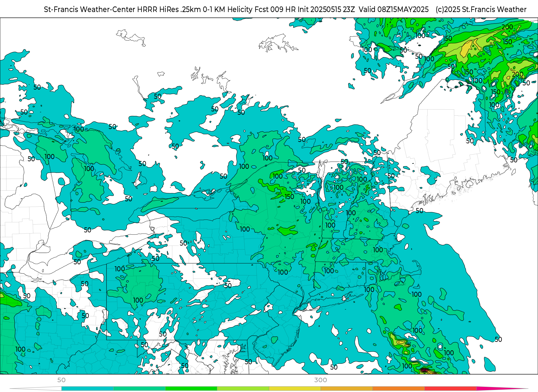Click 'Init 20250515 23Z' in the title
Image resolution: width=538 pixels, height=392 pixels.
tap(326, 10)
